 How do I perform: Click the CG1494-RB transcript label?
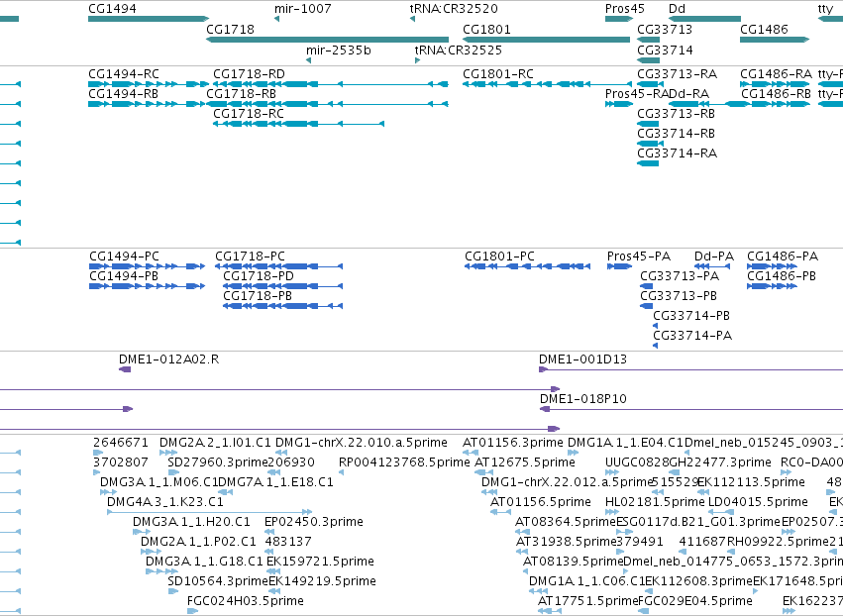[123, 93]
